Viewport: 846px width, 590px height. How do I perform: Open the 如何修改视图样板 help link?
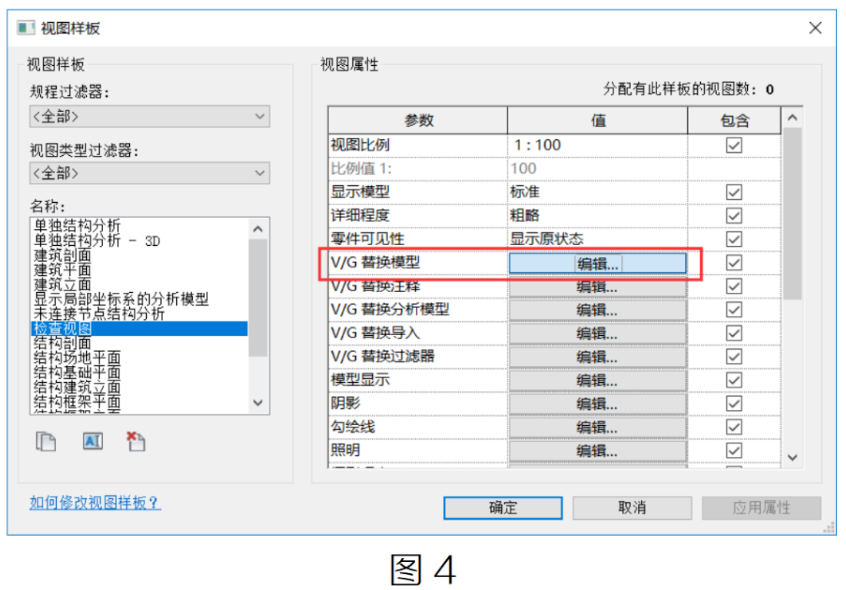95,503
